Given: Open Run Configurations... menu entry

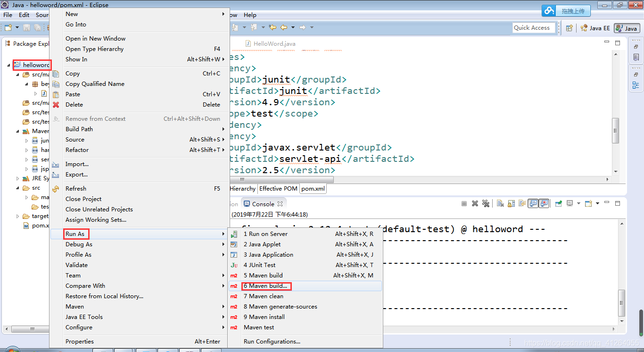Looking at the screenshot, I should (305, 342).
